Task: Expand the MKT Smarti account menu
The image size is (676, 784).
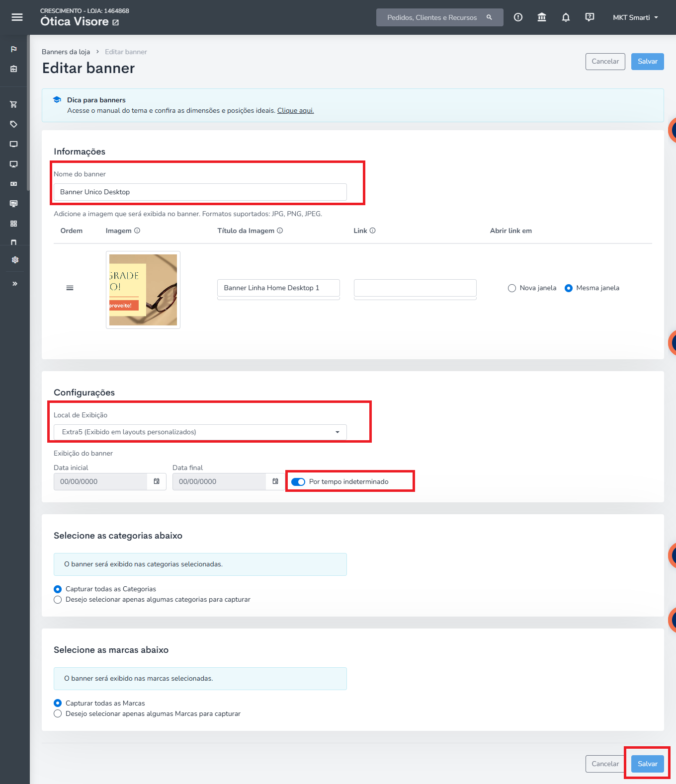Action: coord(635,17)
